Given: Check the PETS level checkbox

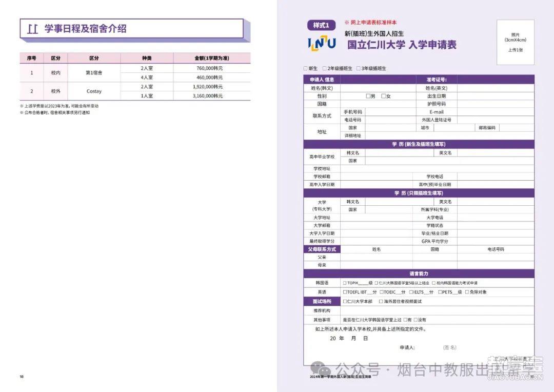Looking at the screenshot, I should coord(440,292).
